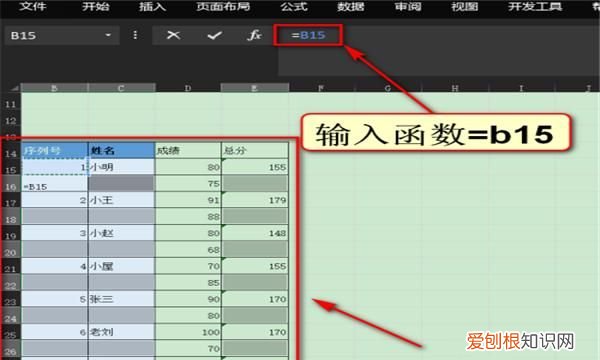This screenshot has width=600, height=360.
Task: Switch to the 开始 tab
Action: tap(95, 6)
